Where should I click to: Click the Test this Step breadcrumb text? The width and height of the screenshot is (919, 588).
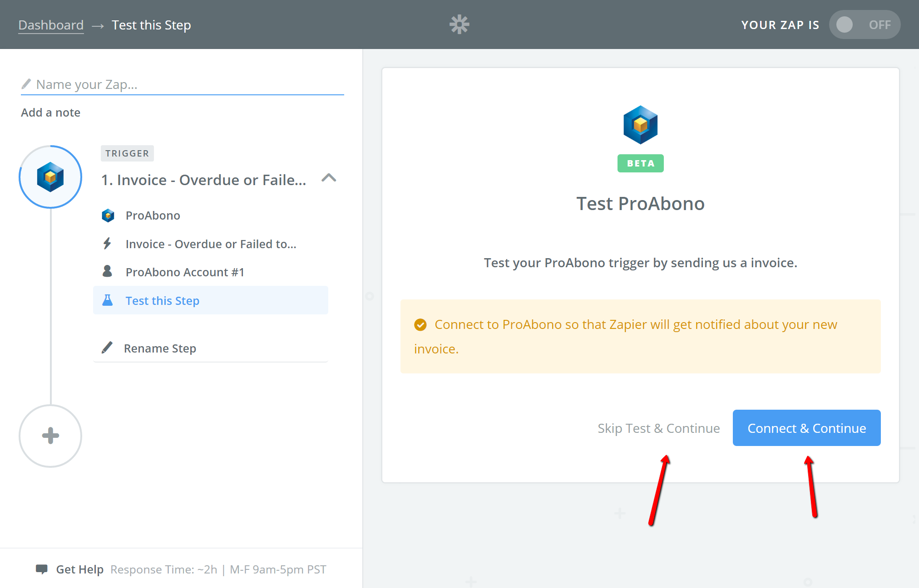(x=151, y=25)
